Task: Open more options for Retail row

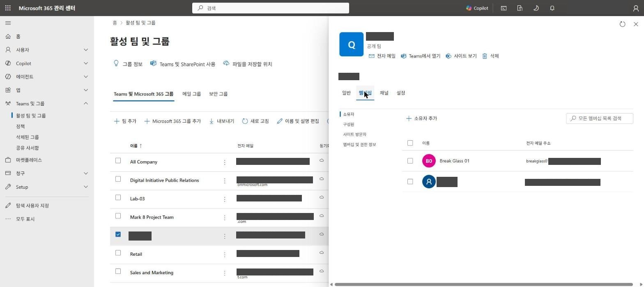Action: pos(225,255)
